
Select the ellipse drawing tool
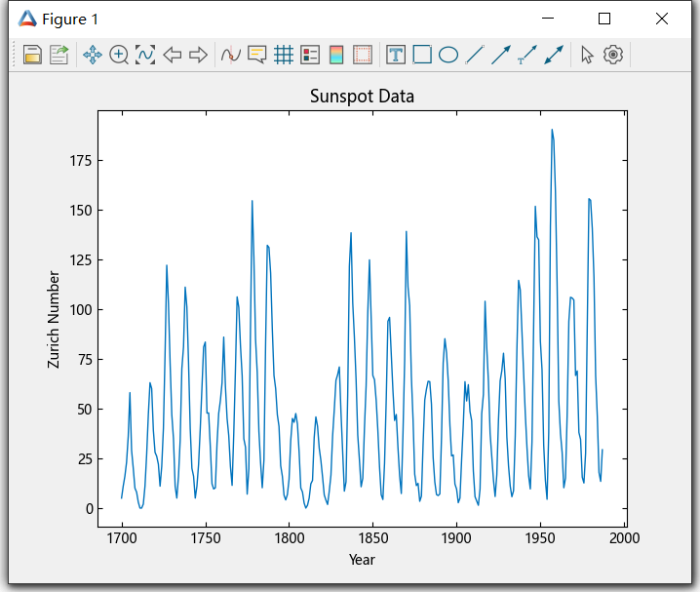tap(448, 55)
